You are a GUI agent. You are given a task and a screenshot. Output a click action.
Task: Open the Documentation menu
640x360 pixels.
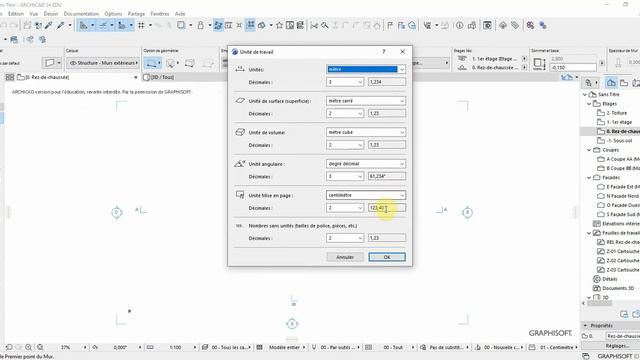(81, 14)
